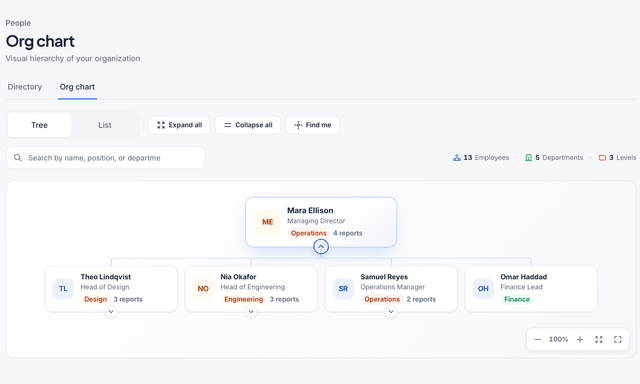Expand Theo Lindqvist's reports
This screenshot has height=384, width=640.
click(111, 312)
